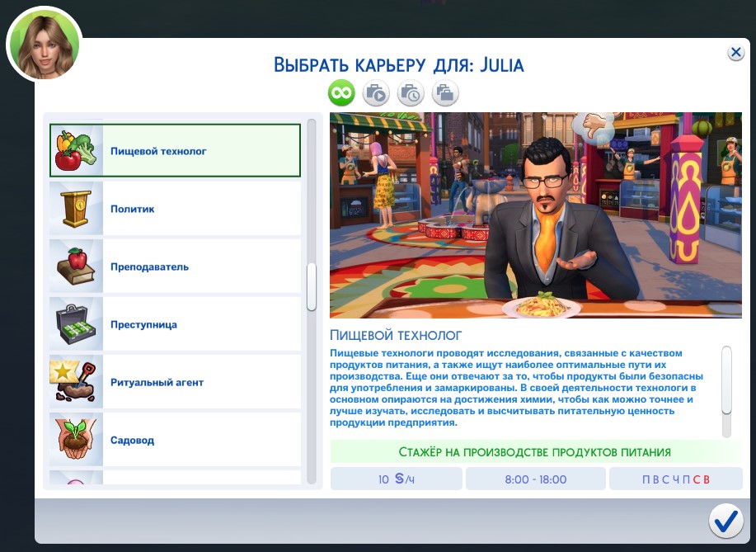Click the podium icon next to Политик

[76, 209]
